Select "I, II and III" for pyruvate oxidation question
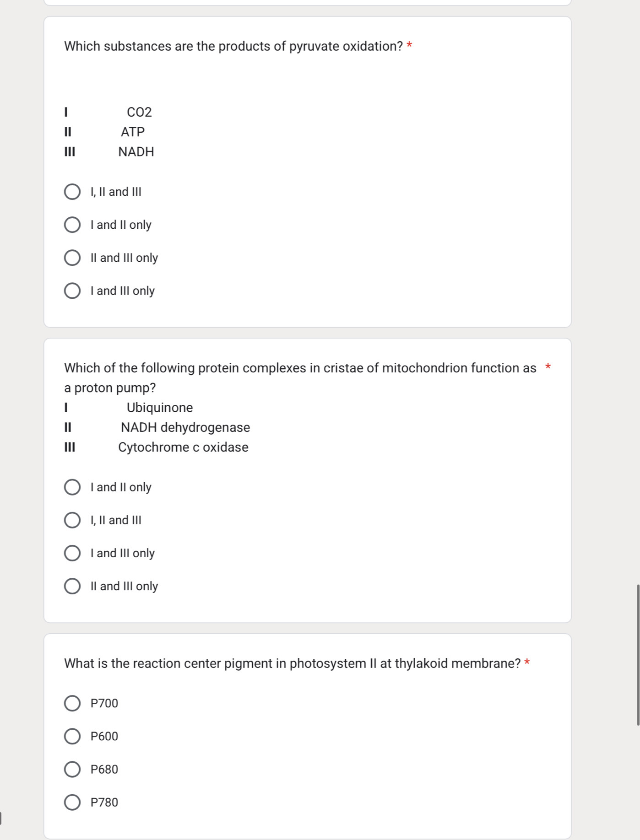The width and height of the screenshot is (640, 840). click(73, 192)
